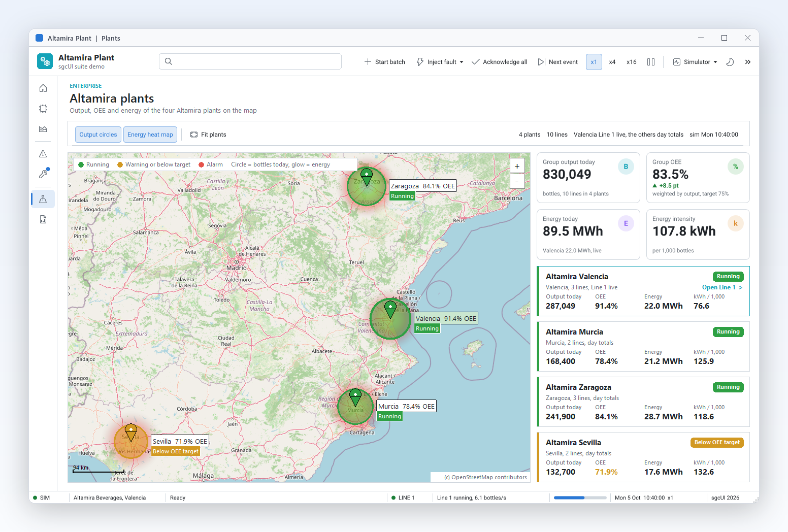Click Start batch in the toolbar
788x532 pixels.
pos(384,62)
